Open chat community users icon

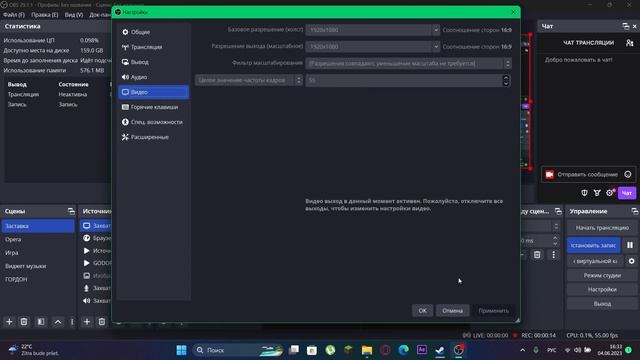tap(629, 43)
